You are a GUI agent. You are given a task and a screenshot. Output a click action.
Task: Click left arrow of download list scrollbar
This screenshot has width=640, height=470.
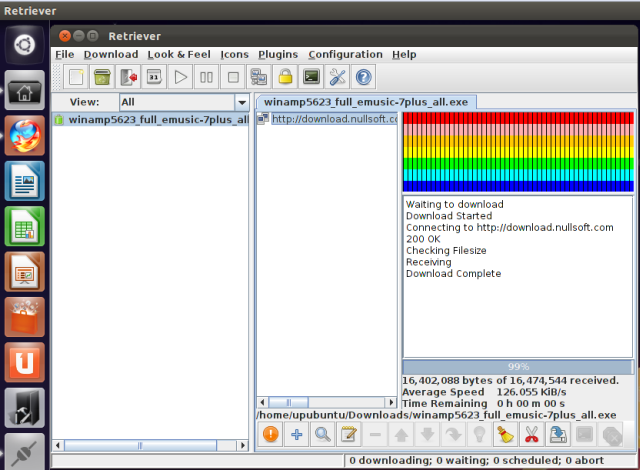click(x=58, y=445)
